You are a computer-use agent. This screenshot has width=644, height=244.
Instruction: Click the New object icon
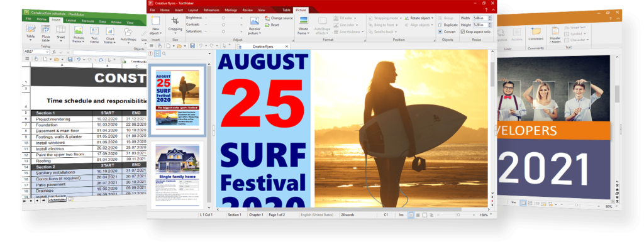click(x=156, y=21)
